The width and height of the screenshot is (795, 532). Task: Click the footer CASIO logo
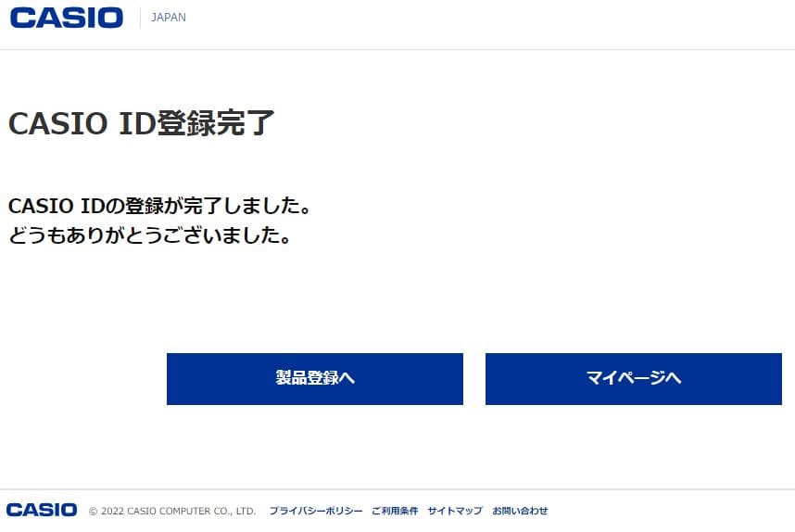(x=42, y=510)
